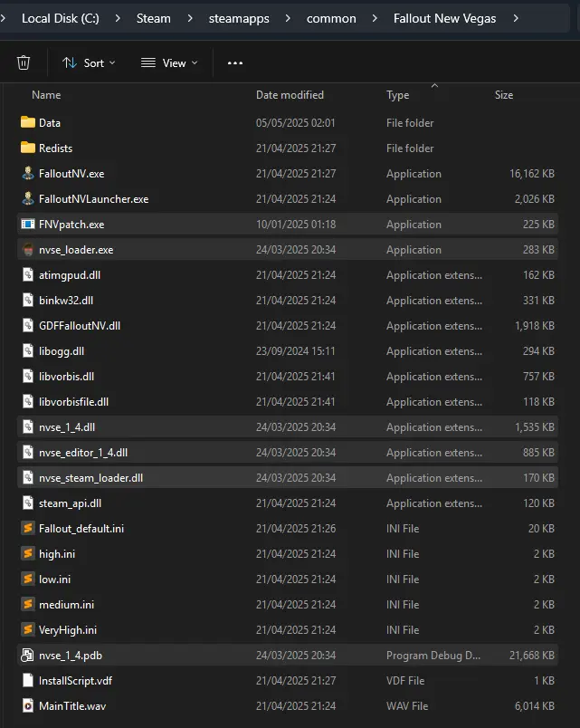
Task: Click the nvse_loader.exe icon
Action: pyautogui.click(x=27, y=249)
